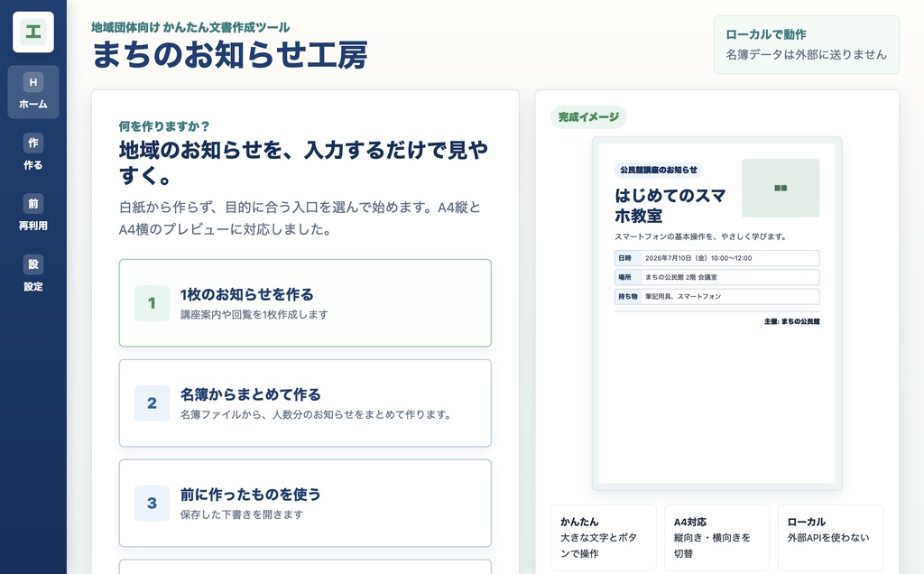Image resolution: width=924 pixels, height=574 pixels.
Task: Click the スマートフォンの基本操作 description text
Action: pyautogui.click(x=700, y=236)
